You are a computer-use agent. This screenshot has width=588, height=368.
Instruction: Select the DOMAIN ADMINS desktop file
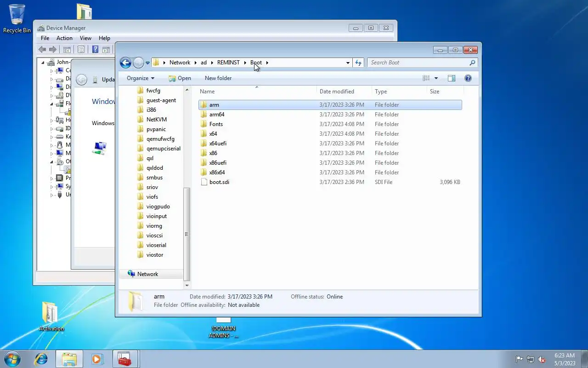[x=223, y=328]
